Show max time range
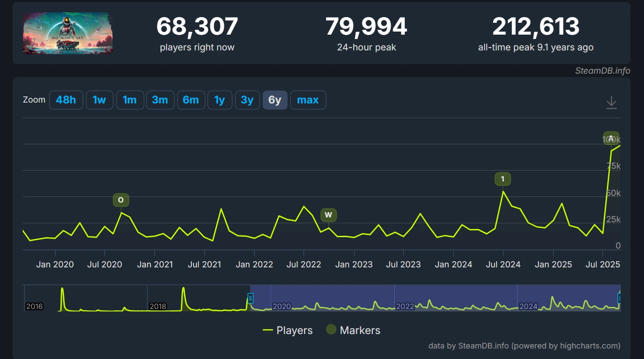This screenshot has height=359, width=644. click(308, 100)
